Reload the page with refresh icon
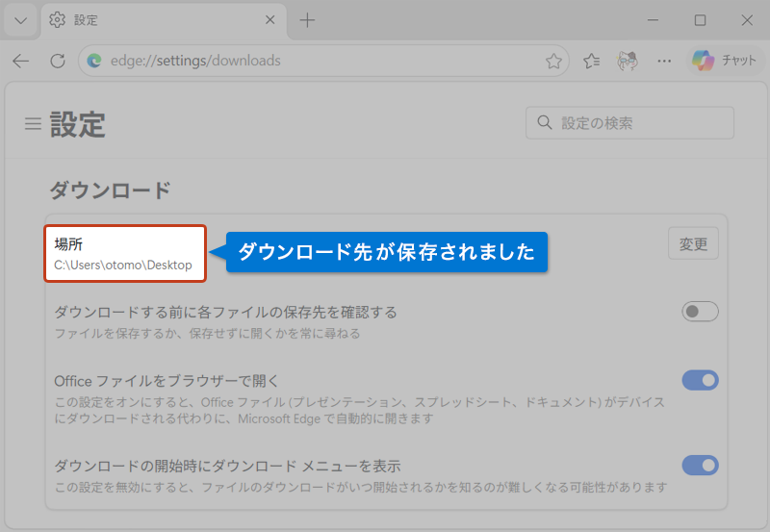This screenshot has height=532, width=770. (58, 61)
